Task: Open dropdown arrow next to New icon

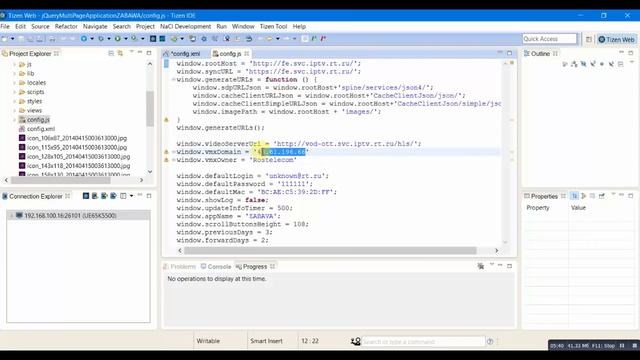Action: [12, 39]
